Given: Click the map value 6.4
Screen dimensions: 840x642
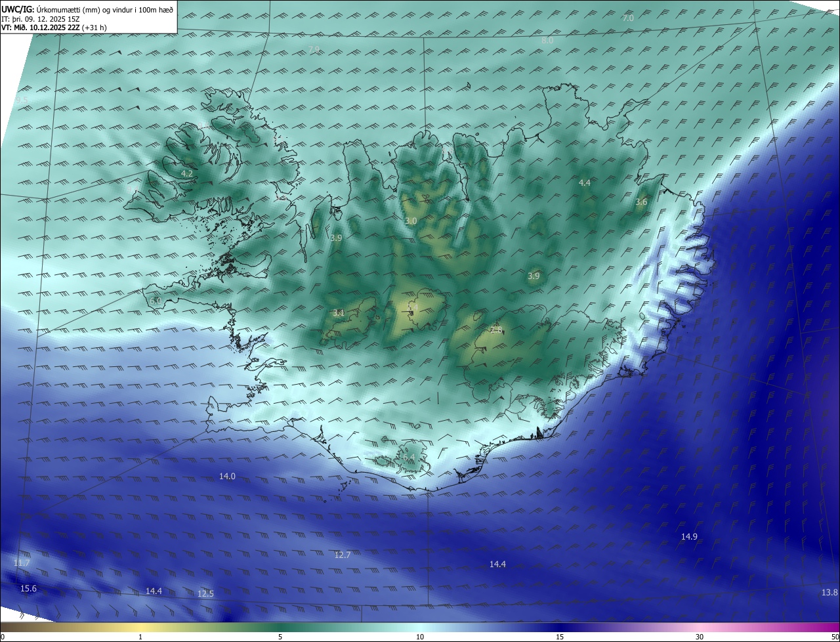Looking at the screenshot, I should [409, 457].
